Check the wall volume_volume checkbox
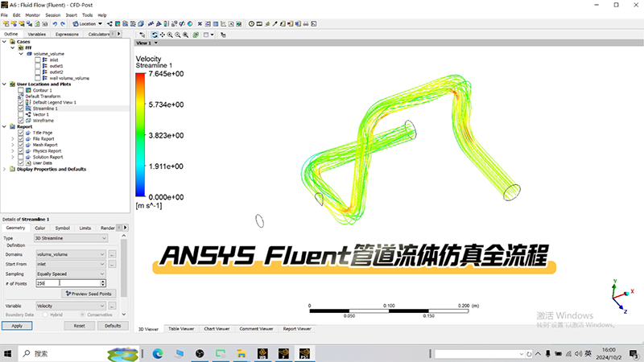This screenshot has width=644, height=362. [38, 78]
